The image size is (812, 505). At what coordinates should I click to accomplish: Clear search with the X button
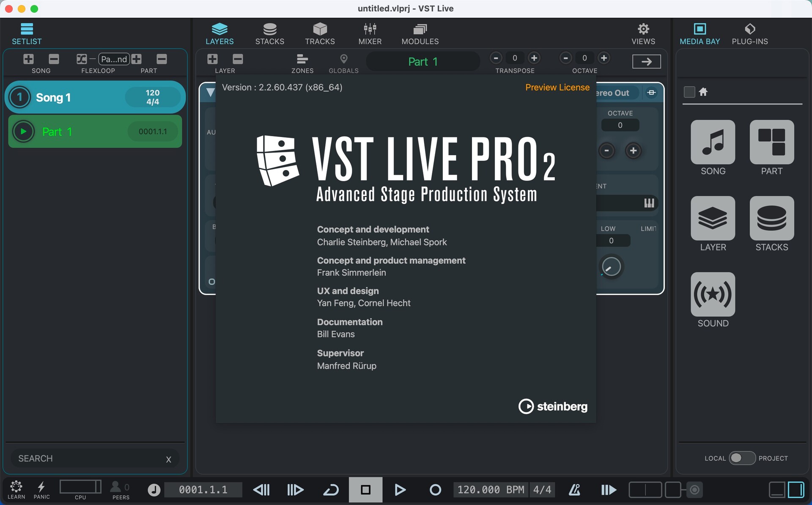[169, 459]
